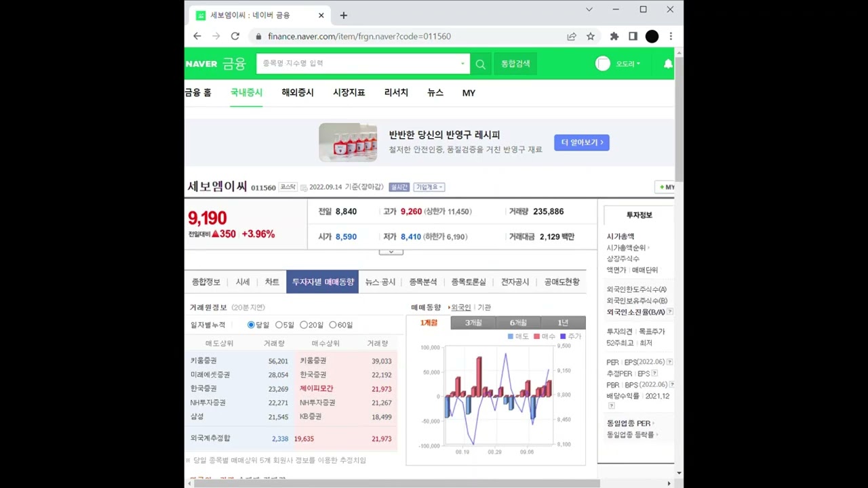Select the 20일 radio button
This screenshot has width=868, height=488.
tap(304, 325)
